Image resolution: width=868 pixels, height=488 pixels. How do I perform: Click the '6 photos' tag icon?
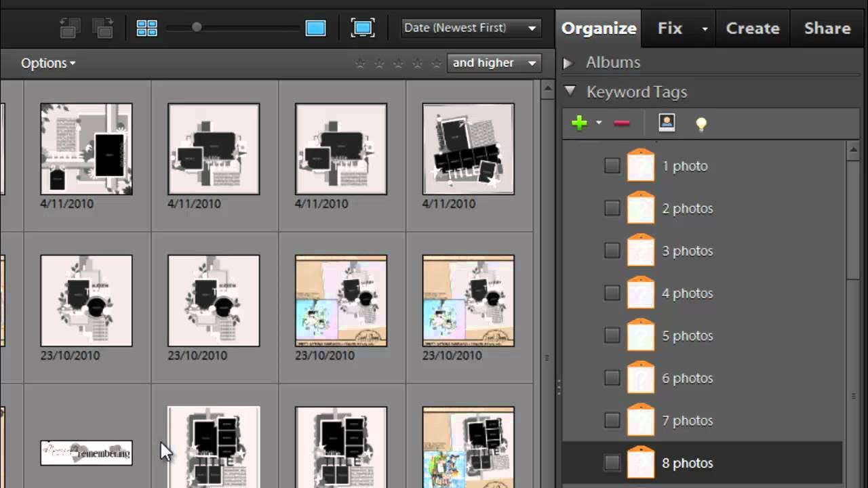pos(640,378)
